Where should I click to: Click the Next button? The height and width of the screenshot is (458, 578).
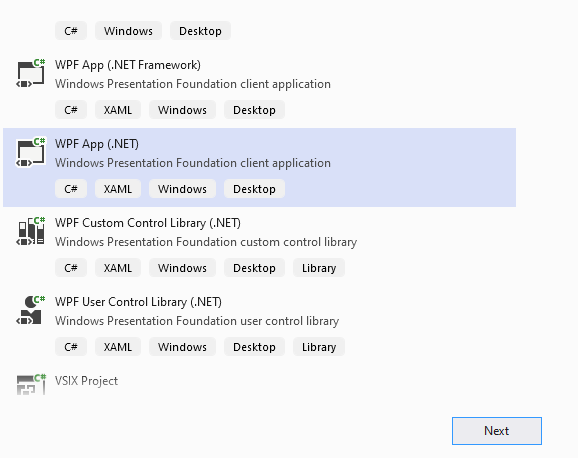coord(497,431)
